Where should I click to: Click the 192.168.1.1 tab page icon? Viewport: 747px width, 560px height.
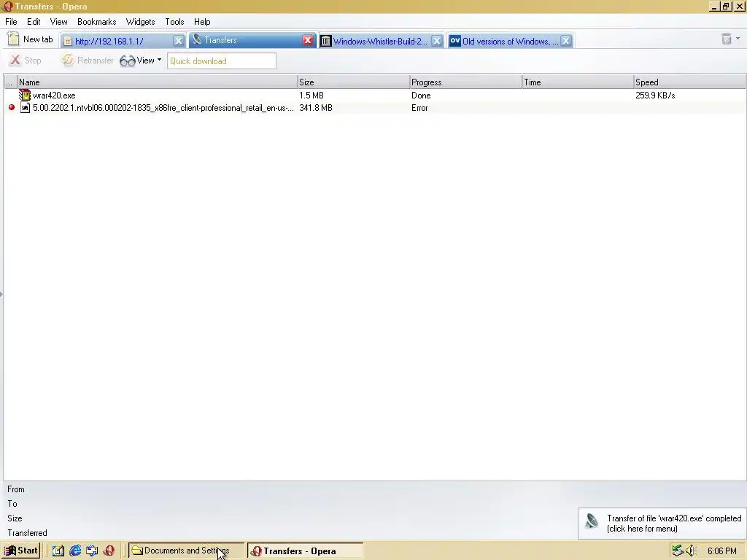tap(68, 42)
